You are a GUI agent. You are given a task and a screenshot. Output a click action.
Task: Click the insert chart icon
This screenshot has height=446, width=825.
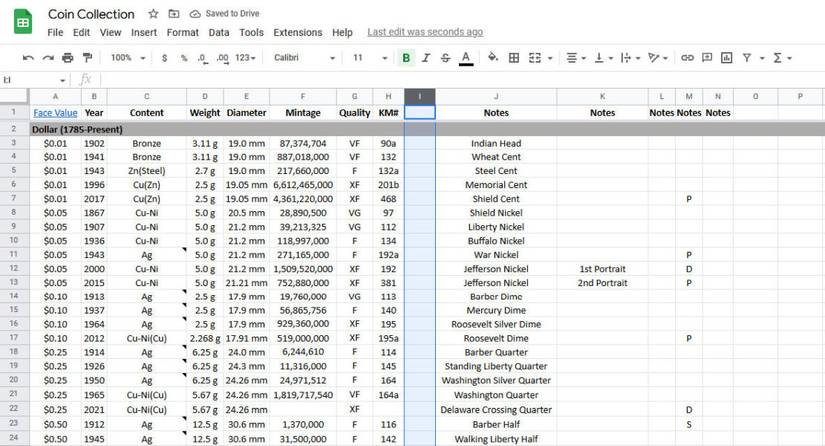[x=727, y=58]
